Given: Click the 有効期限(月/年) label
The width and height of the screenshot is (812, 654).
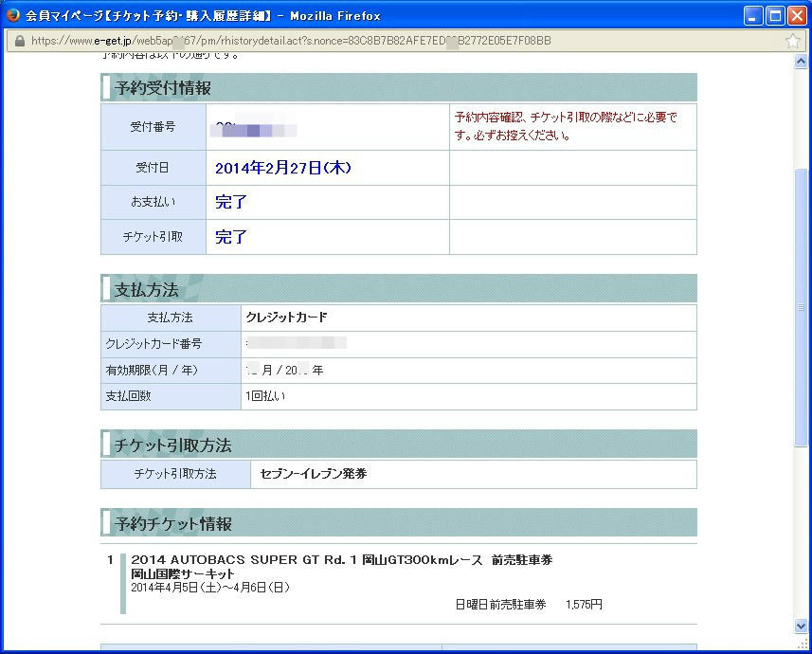Looking at the screenshot, I should coord(152,370).
